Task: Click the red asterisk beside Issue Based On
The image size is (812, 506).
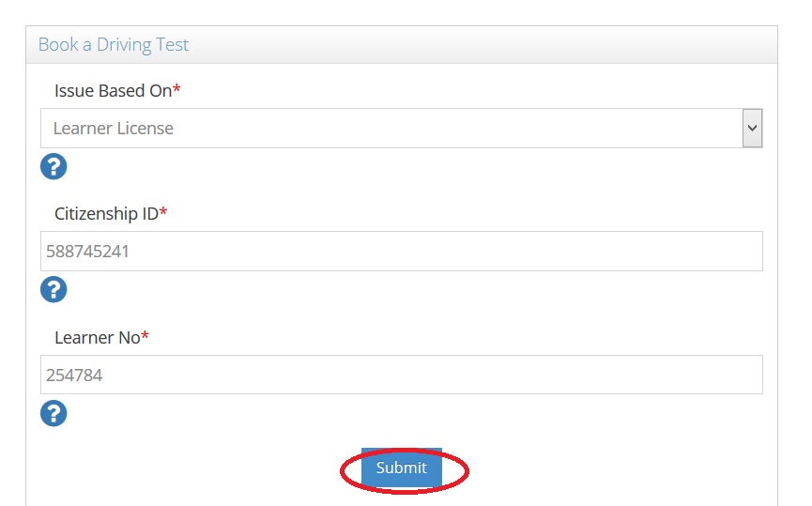Action: [176, 90]
